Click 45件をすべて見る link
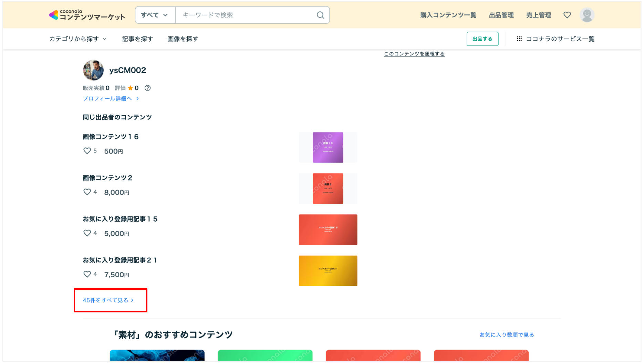This screenshot has height=364, width=644. tap(108, 300)
